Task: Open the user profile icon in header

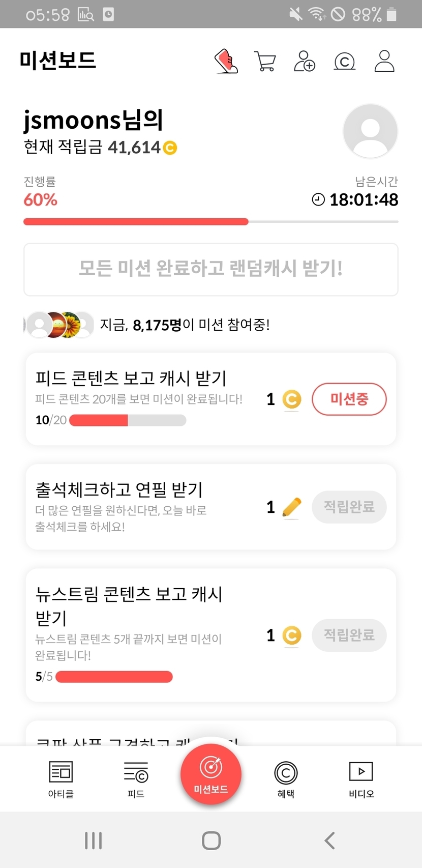Action: [384, 62]
